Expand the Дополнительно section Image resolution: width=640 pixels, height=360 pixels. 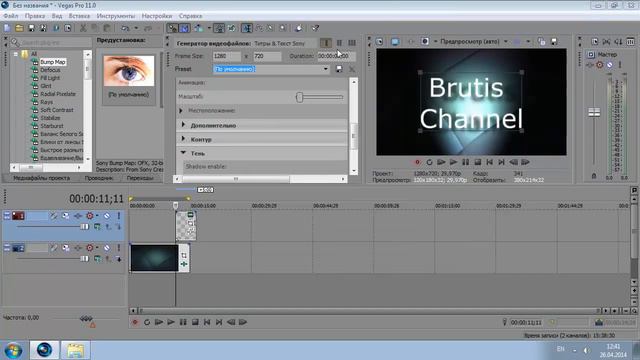point(183,125)
